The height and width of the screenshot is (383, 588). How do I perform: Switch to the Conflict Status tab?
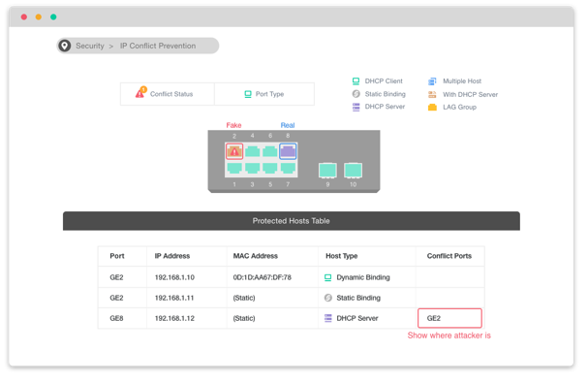coord(168,94)
